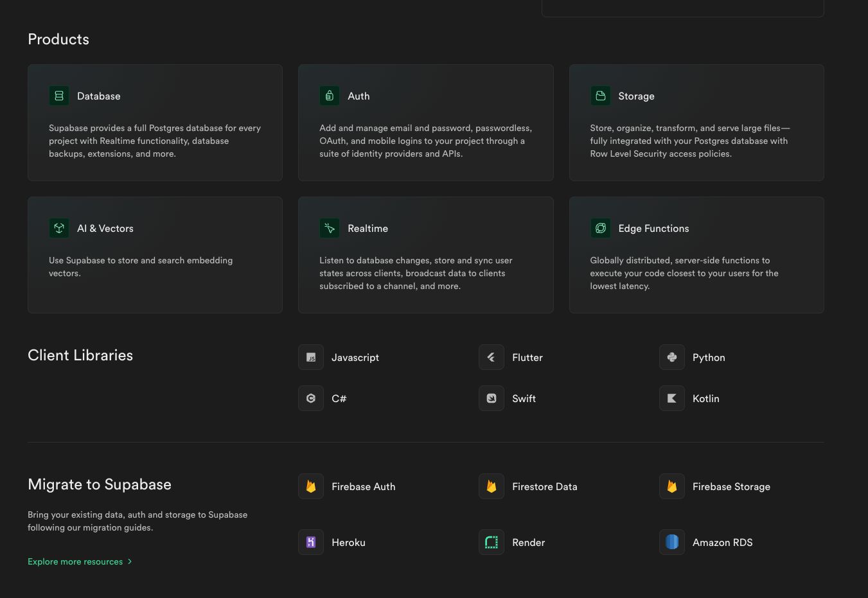Click the Edge Functions lowest latency description
Image resolution: width=868 pixels, height=598 pixels.
point(684,273)
